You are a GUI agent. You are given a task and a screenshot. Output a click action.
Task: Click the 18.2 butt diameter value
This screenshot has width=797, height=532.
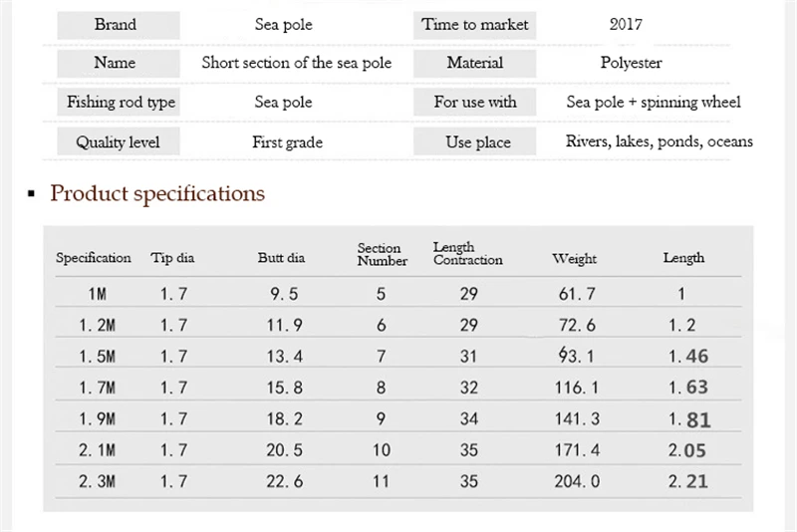[285, 418]
